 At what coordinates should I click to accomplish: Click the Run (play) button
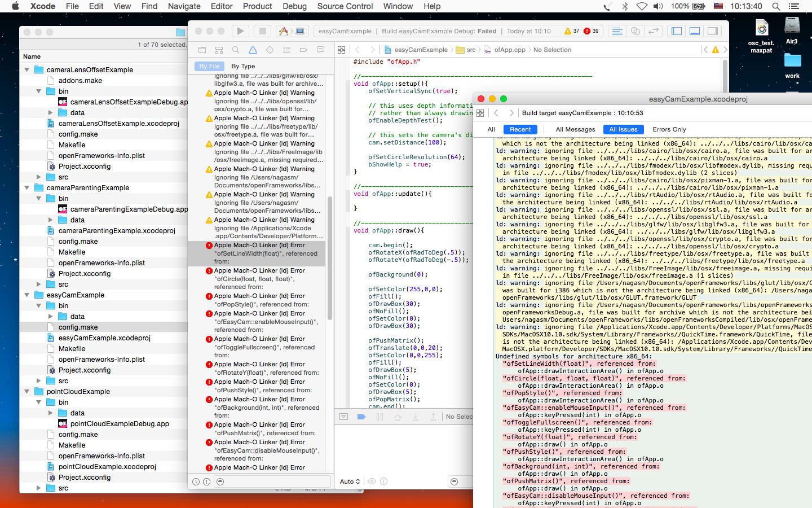(x=240, y=31)
